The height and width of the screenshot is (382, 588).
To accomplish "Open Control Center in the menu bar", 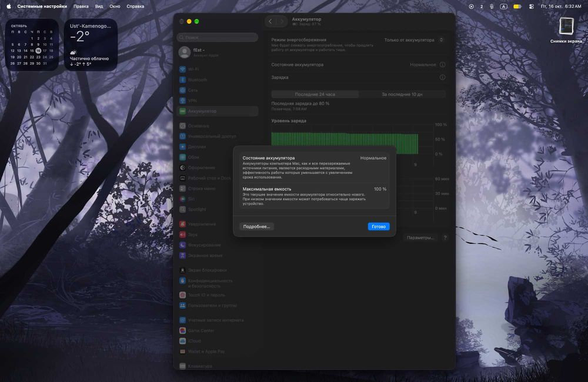I will tap(532, 6).
